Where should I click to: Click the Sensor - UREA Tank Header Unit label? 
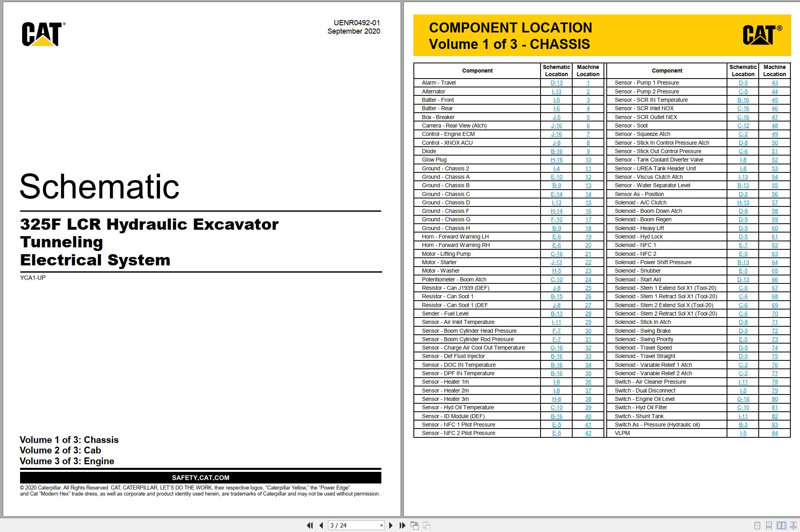pyautogui.click(x=655, y=168)
